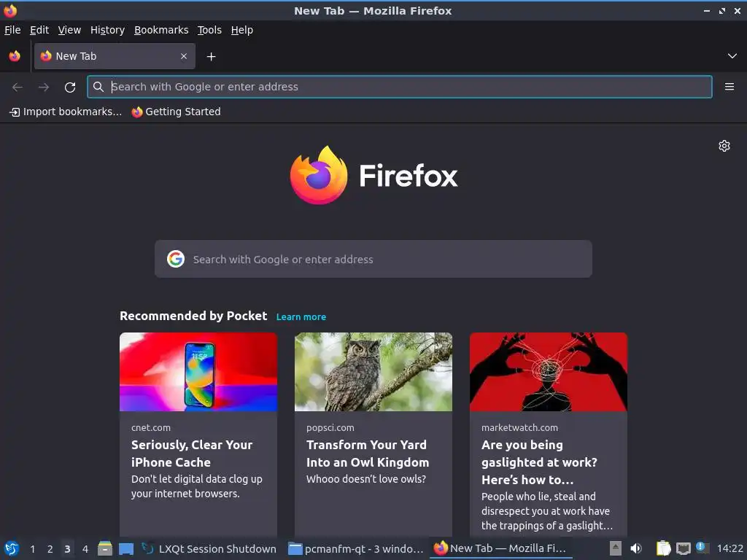Reload the current page
This screenshot has width=747, height=560.
coord(70,87)
